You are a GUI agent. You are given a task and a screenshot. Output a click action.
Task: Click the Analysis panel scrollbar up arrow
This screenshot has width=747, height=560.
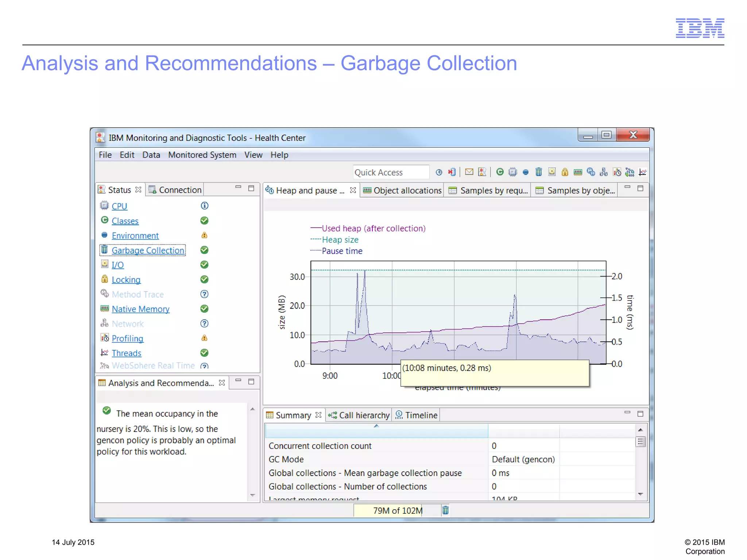coord(252,409)
